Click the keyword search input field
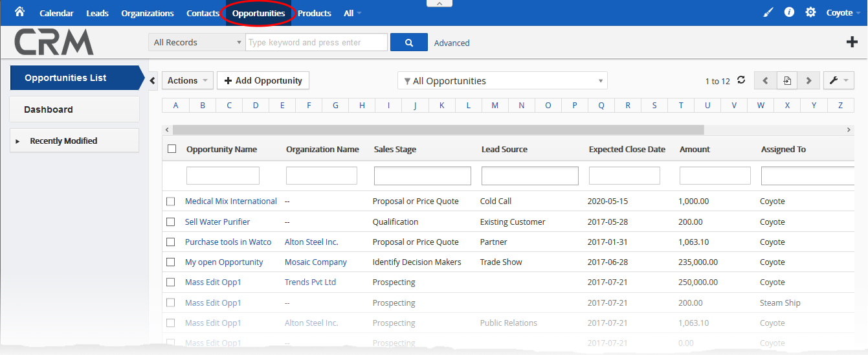Screen dimensions: 868x355 click(317, 42)
